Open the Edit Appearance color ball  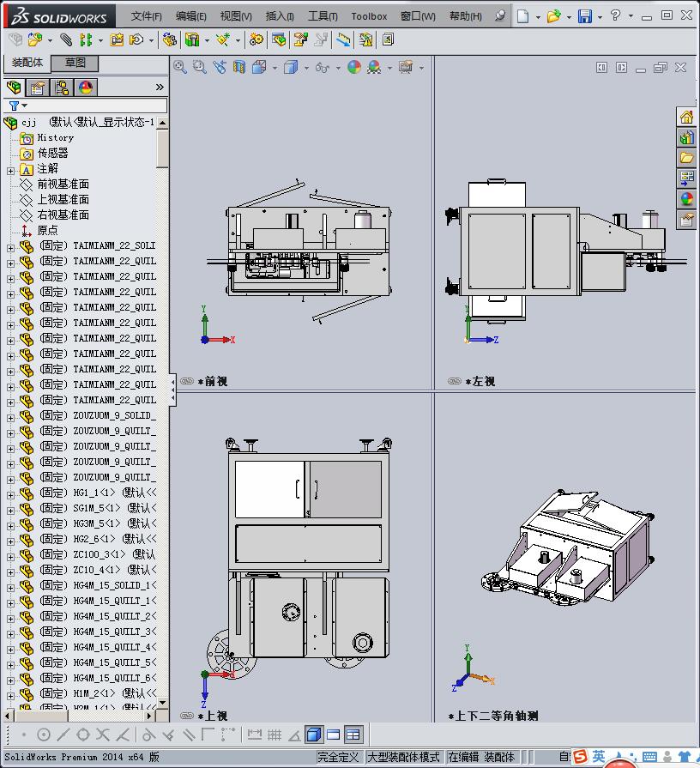pyautogui.click(x=354, y=67)
